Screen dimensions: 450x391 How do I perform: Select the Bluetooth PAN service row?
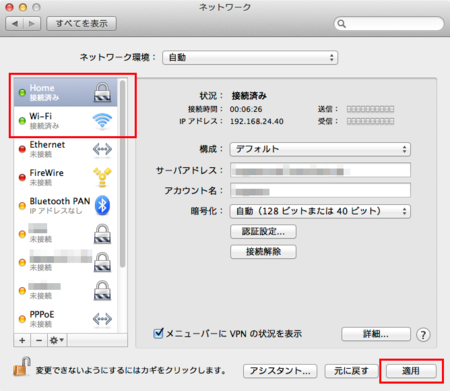66,206
